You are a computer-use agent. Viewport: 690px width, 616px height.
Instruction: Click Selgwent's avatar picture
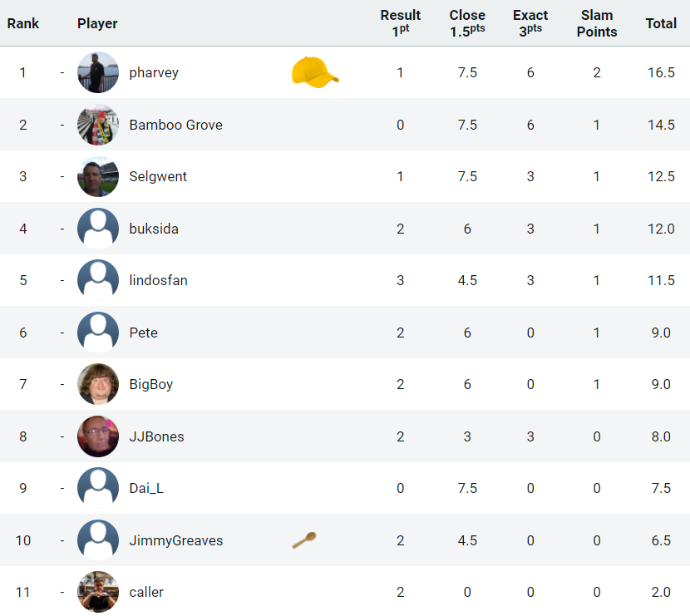98,176
